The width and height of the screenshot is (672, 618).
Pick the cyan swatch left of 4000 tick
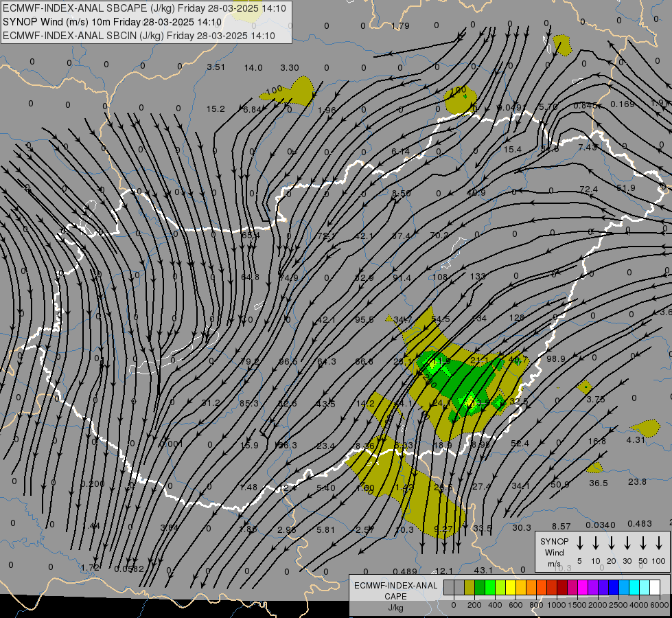[635, 587]
